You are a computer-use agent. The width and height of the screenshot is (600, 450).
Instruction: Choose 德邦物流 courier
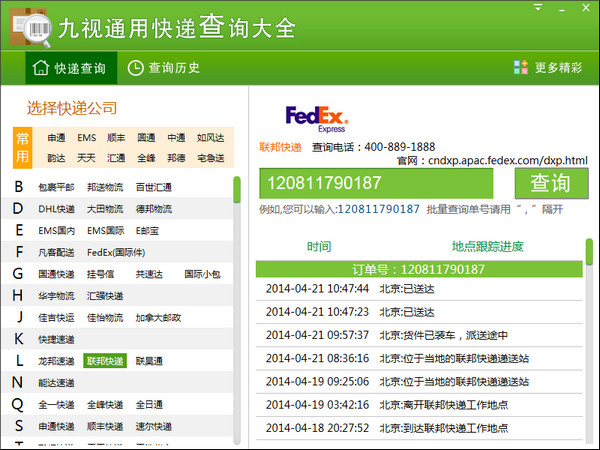(154, 209)
